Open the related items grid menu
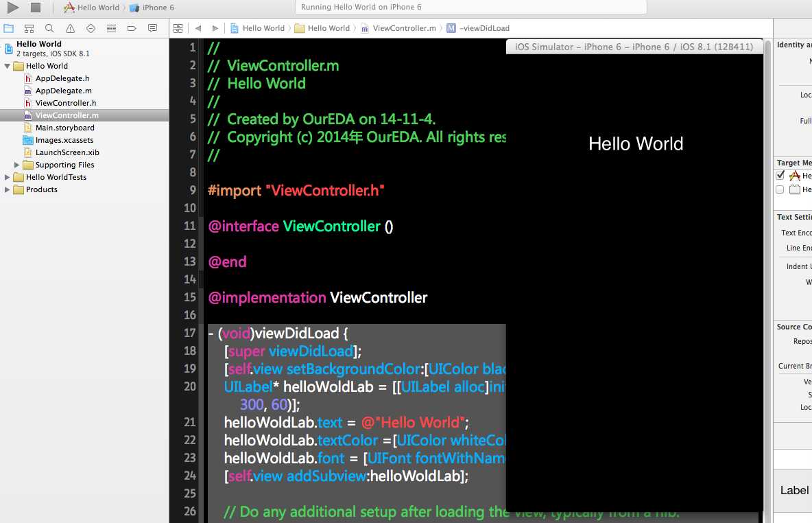 click(x=178, y=29)
